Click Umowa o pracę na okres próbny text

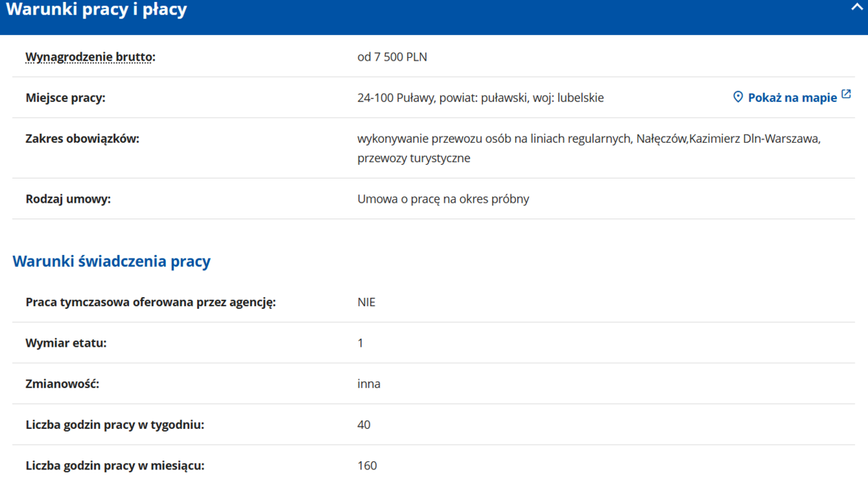point(443,199)
